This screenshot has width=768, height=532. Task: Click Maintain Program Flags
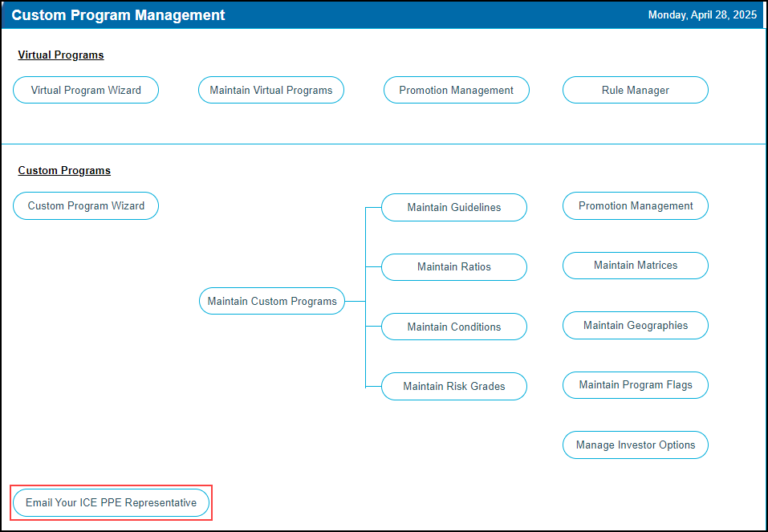(636, 385)
